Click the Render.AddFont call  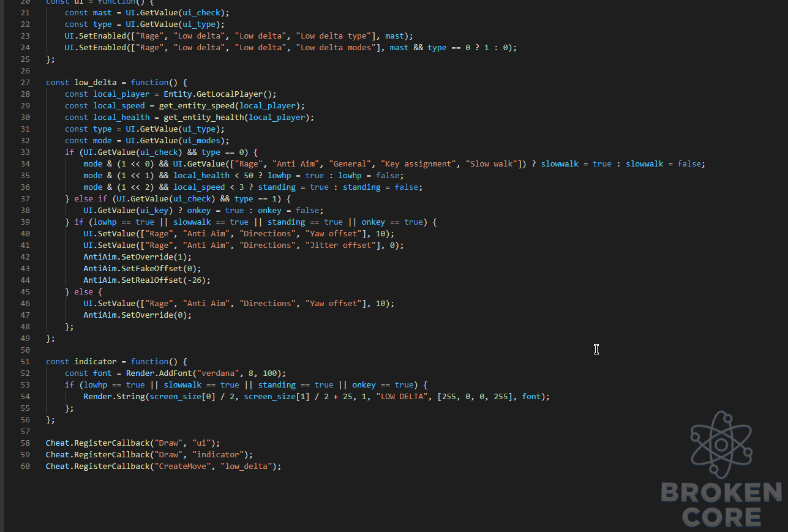tap(206, 373)
